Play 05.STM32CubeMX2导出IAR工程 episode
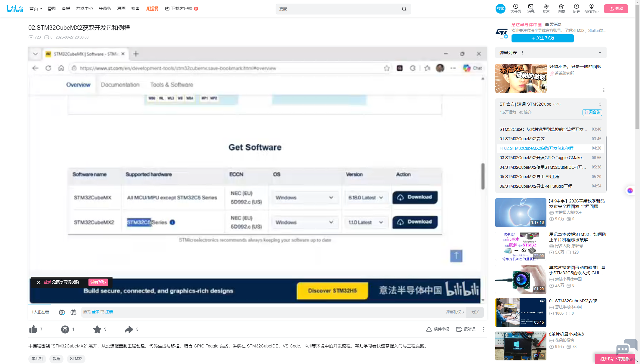This screenshot has width=640, height=364. point(550,177)
